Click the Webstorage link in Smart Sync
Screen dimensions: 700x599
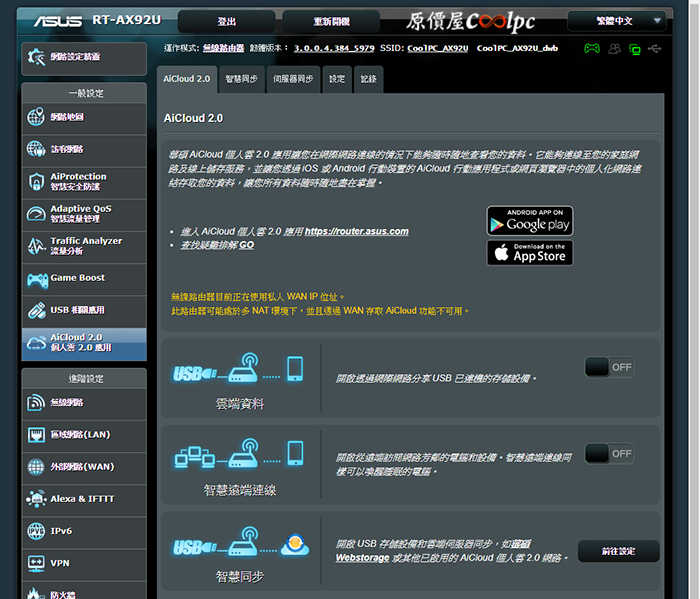[x=362, y=558]
